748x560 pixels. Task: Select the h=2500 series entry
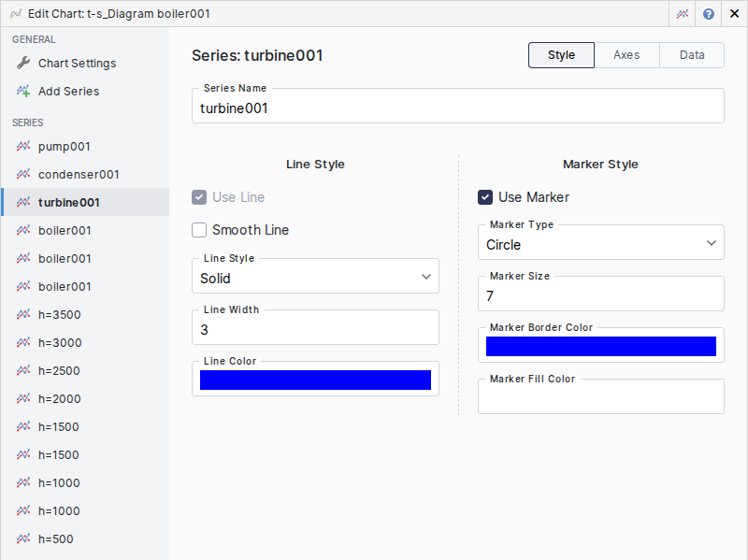click(59, 371)
